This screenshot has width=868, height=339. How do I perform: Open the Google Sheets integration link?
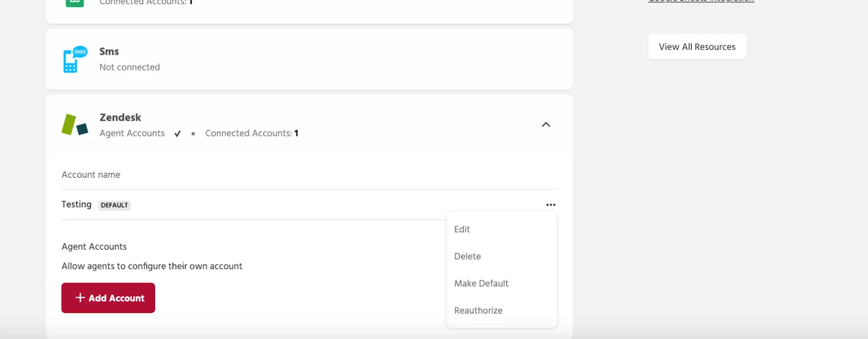(x=701, y=1)
